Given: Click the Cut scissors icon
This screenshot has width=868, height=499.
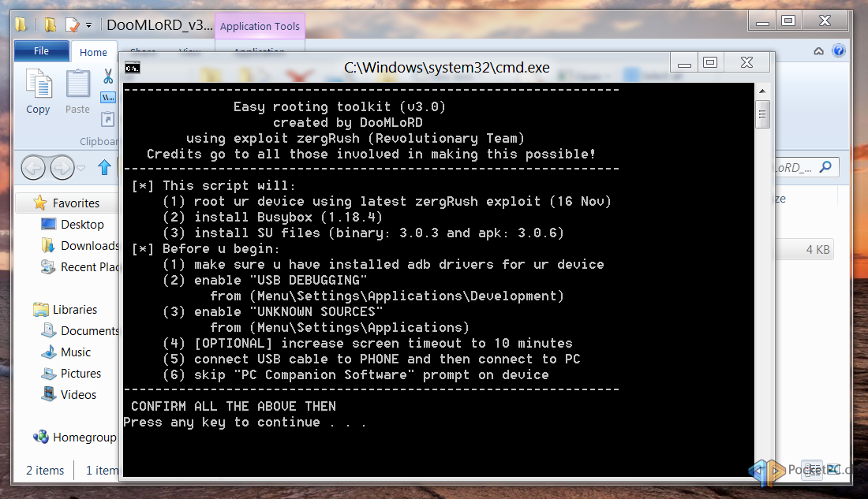Looking at the screenshot, I should (x=108, y=76).
